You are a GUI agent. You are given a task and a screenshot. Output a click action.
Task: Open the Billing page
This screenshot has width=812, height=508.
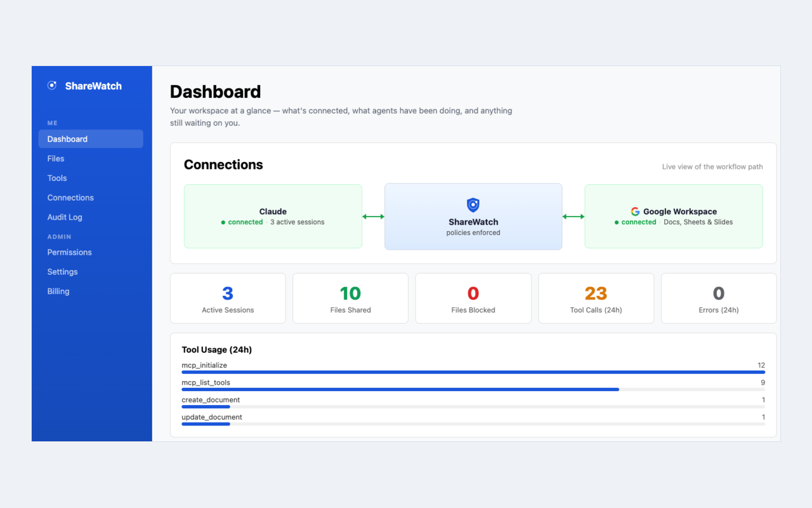[91, 291]
